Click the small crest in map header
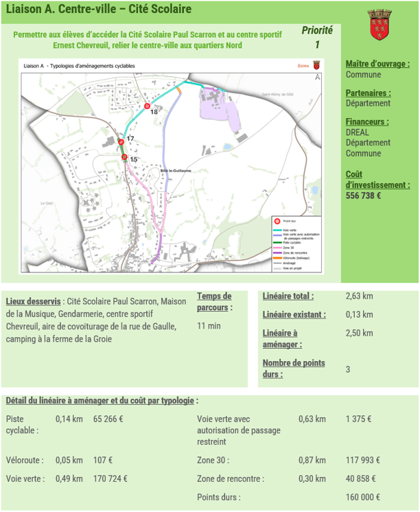Image resolution: width=420 pixels, height=512 pixels. click(x=316, y=65)
